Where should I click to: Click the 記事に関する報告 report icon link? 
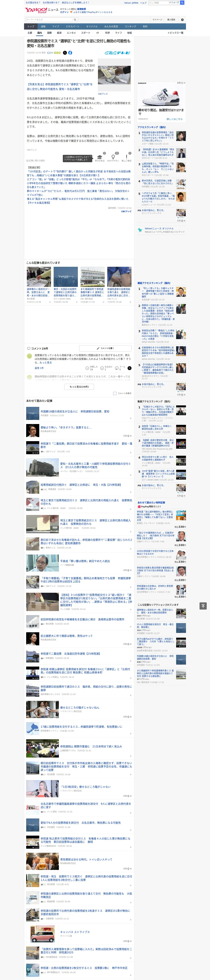[x=36, y=161]
